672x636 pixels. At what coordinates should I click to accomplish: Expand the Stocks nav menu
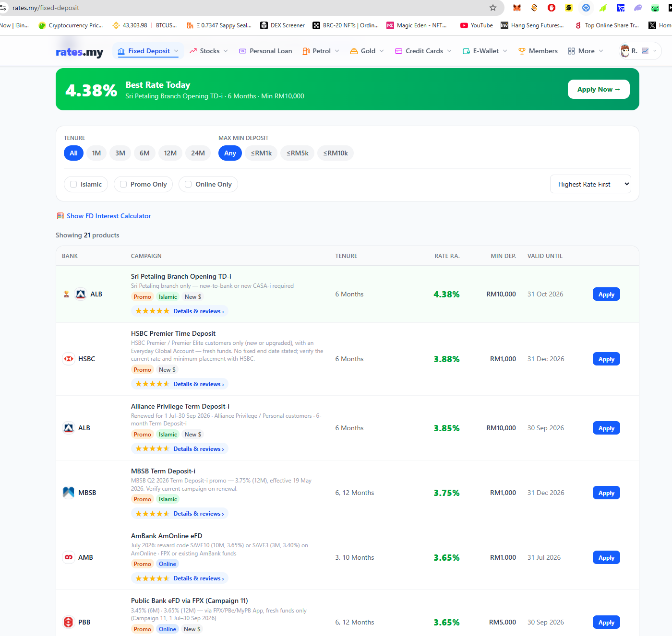209,51
